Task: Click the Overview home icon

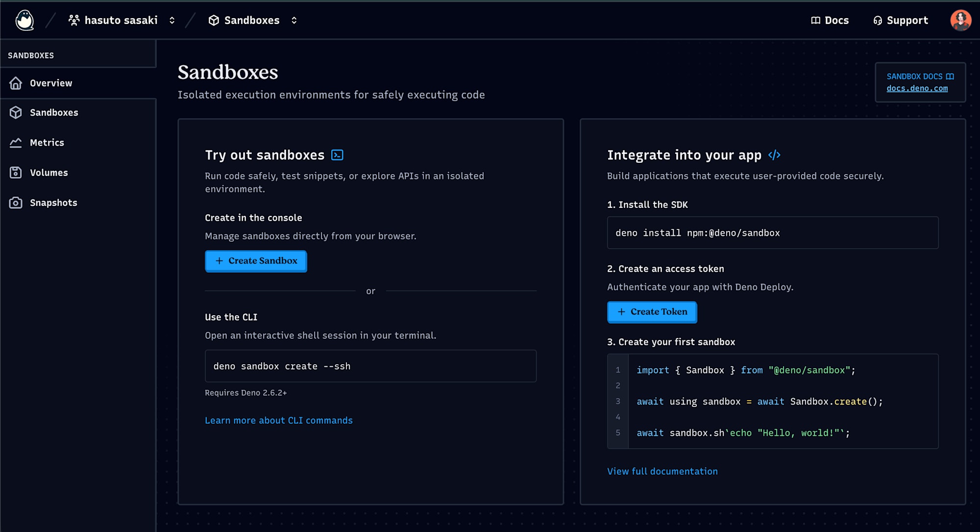Action: (16, 83)
